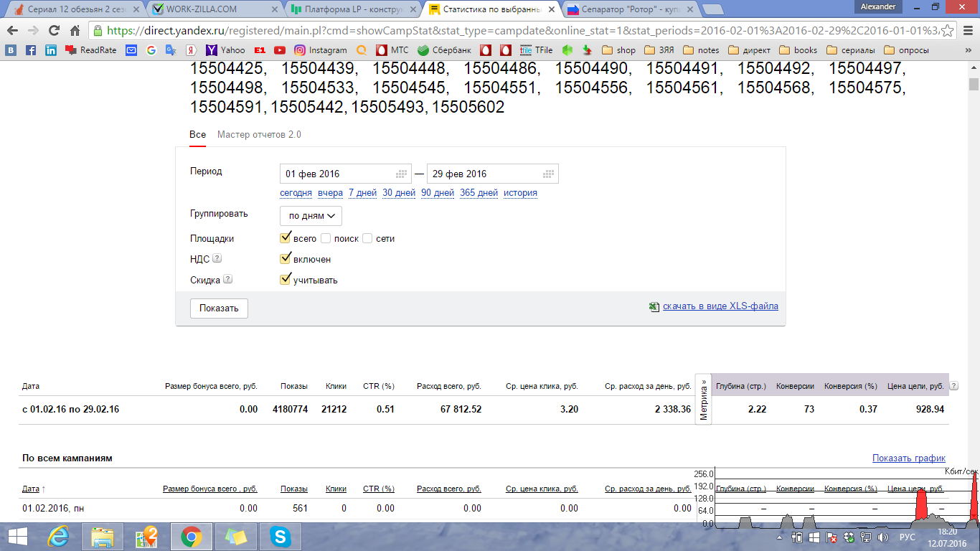Reload the page
This screenshot has width=980, height=551.
pos(54,31)
